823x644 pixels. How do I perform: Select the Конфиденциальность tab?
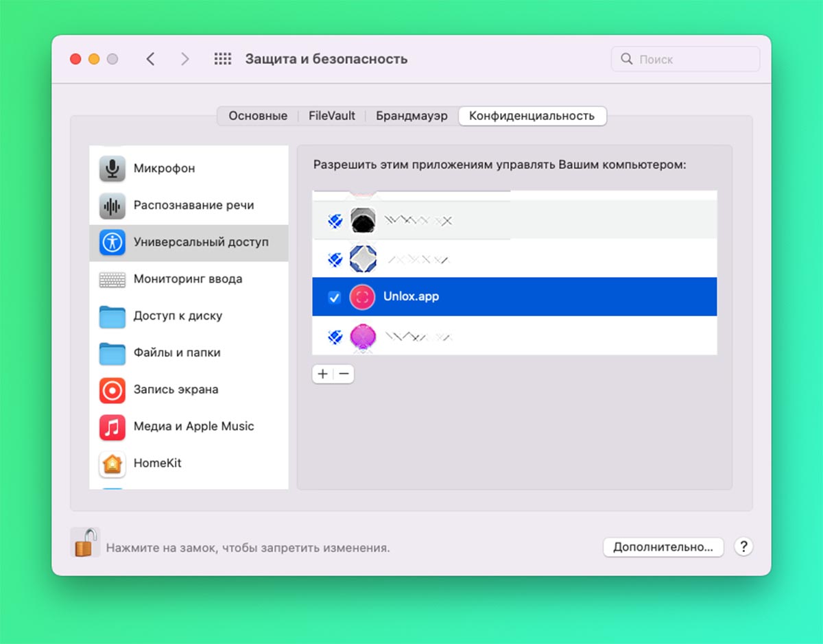[532, 116]
